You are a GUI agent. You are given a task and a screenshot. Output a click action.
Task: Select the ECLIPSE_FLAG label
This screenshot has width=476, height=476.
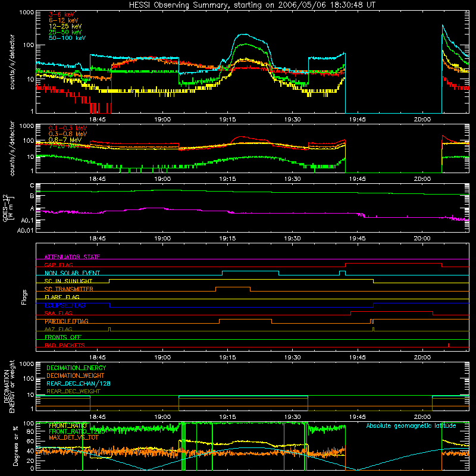65,305
